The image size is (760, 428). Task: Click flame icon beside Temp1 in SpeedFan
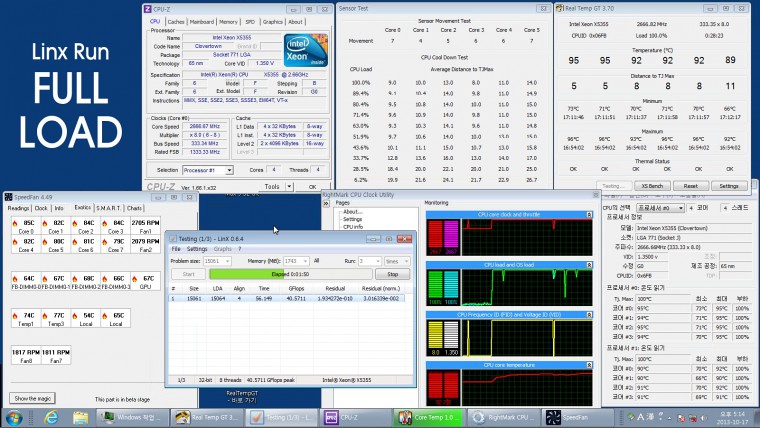coord(15,316)
